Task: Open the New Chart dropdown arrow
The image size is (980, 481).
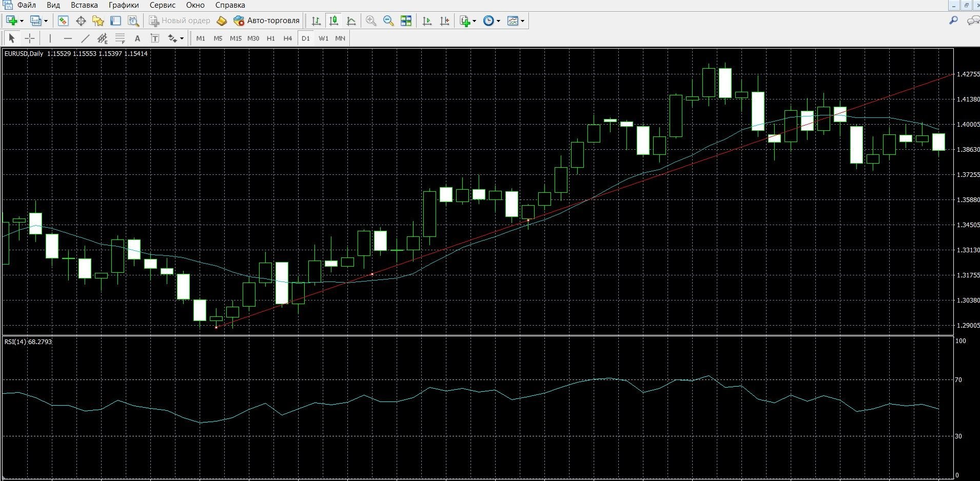Action: pyautogui.click(x=22, y=21)
